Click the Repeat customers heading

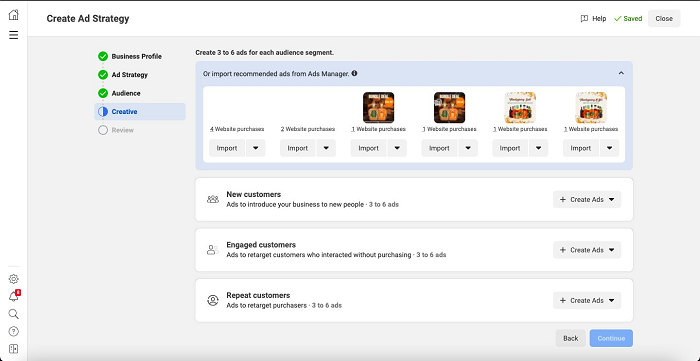pyautogui.click(x=258, y=295)
